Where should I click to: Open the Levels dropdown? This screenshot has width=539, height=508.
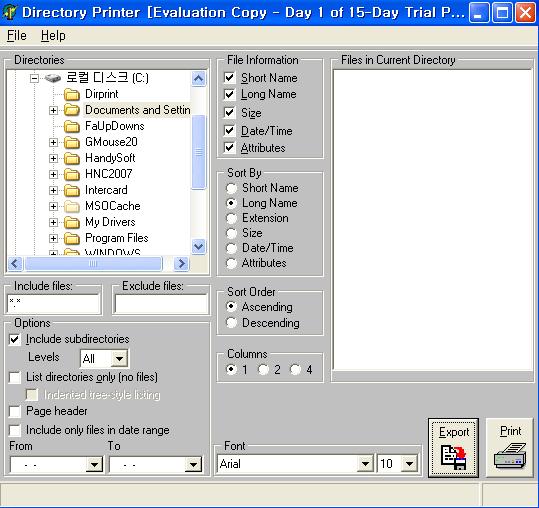click(x=120, y=359)
